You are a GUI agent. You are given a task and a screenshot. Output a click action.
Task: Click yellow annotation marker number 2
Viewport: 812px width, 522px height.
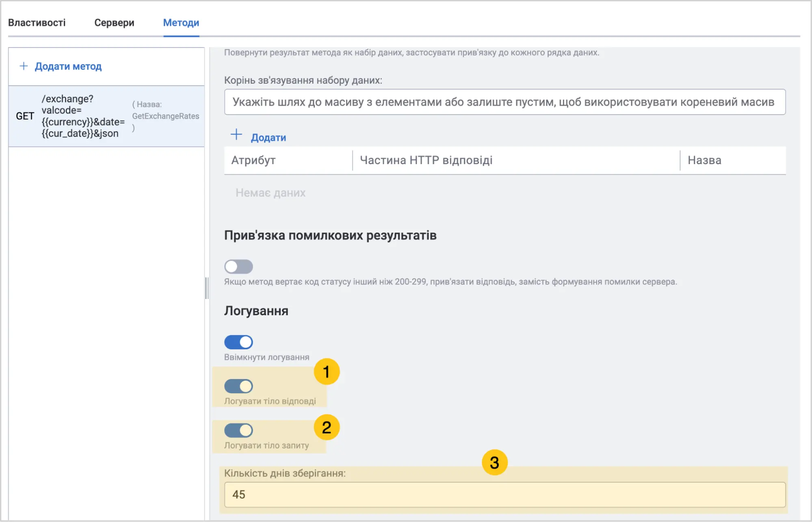(327, 427)
